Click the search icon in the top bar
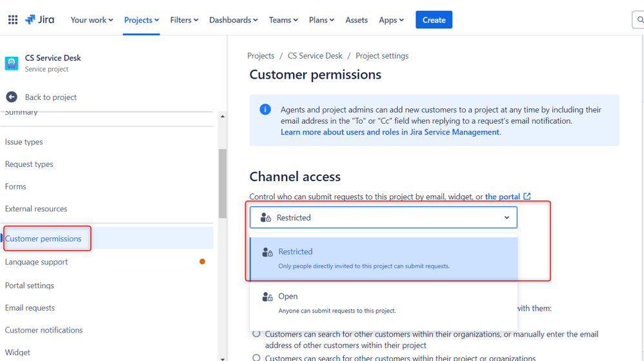Image resolution: width=644 pixels, height=361 pixels. (x=639, y=20)
